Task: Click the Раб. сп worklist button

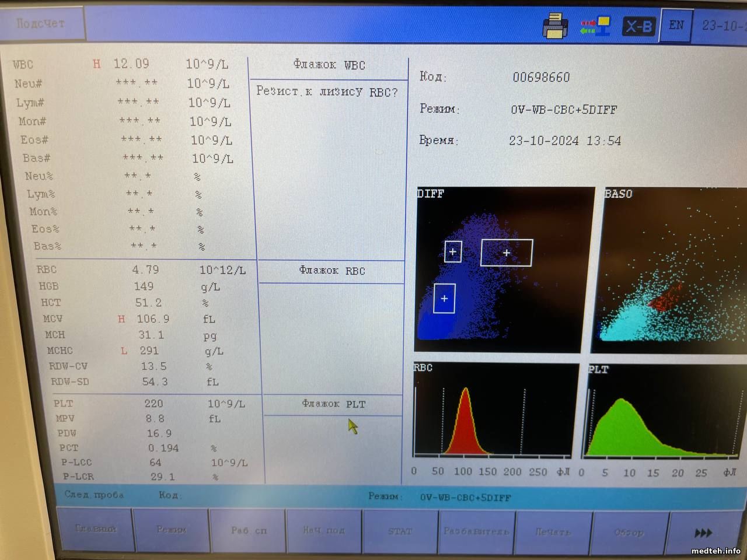Action: (x=249, y=530)
